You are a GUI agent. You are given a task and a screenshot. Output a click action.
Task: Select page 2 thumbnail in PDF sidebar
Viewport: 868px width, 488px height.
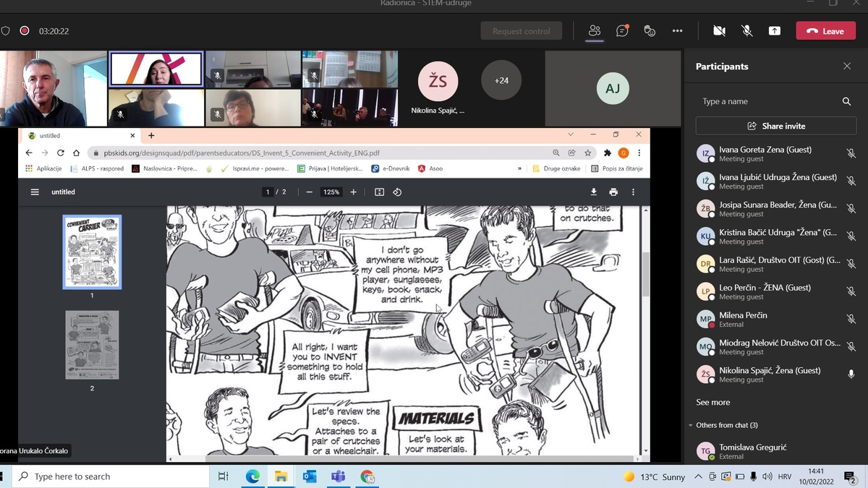[x=92, y=345]
